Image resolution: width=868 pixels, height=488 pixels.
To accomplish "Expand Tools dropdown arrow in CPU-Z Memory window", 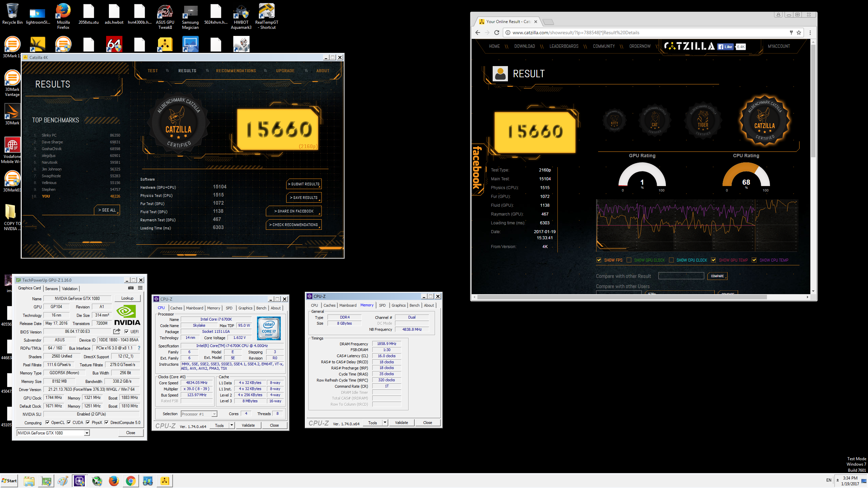I will point(385,422).
